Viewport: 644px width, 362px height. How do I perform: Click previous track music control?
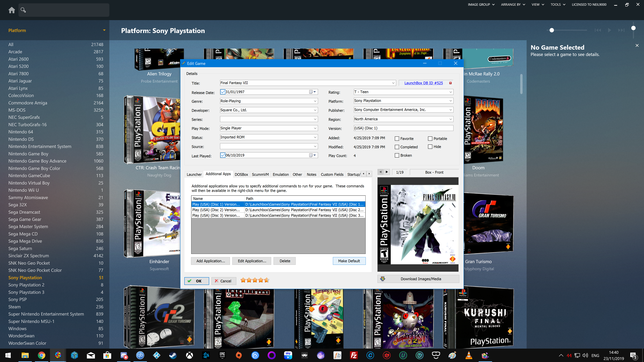click(598, 30)
